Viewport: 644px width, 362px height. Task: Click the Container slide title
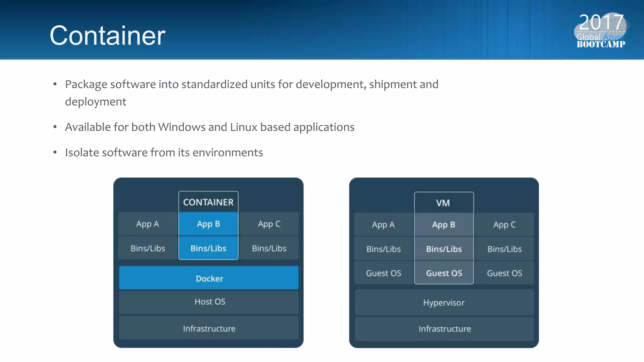click(x=107, y=36)
